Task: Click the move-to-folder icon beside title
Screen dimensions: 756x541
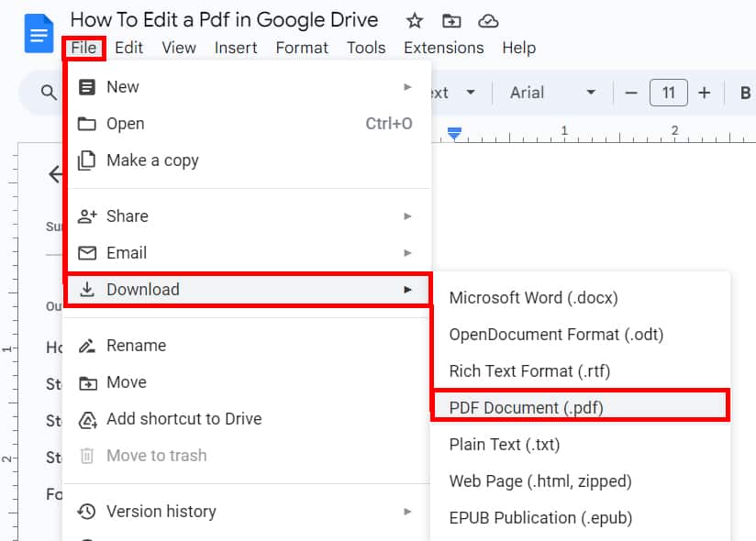Action: [451, 21]
